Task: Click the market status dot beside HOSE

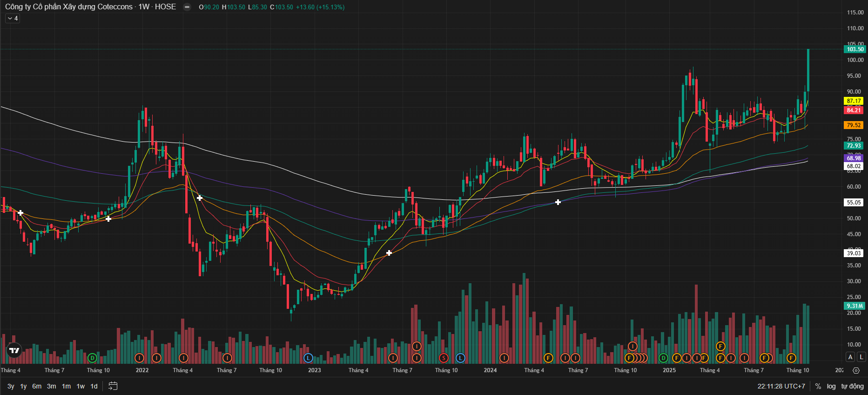Action: [x=187, y=7]
